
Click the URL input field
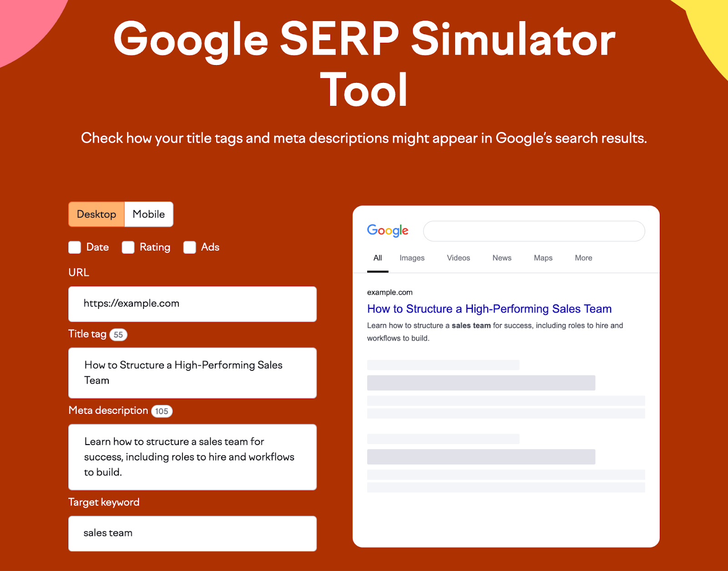tap(192, 304)
